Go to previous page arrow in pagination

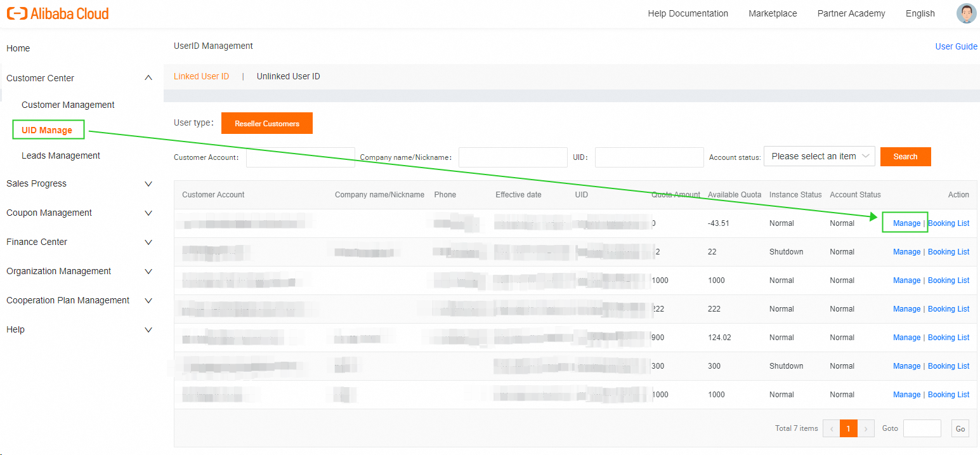[x=831, y=428]
